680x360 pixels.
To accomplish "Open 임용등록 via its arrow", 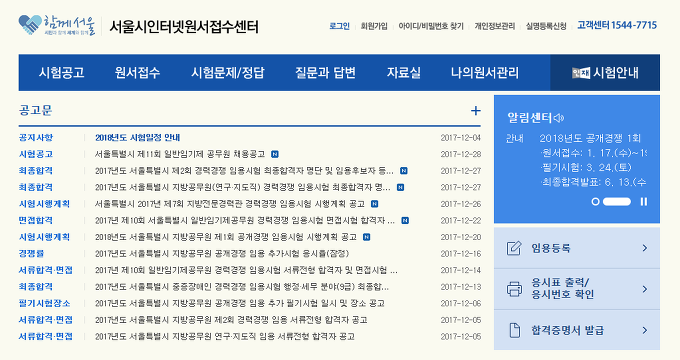I will 644,248.
